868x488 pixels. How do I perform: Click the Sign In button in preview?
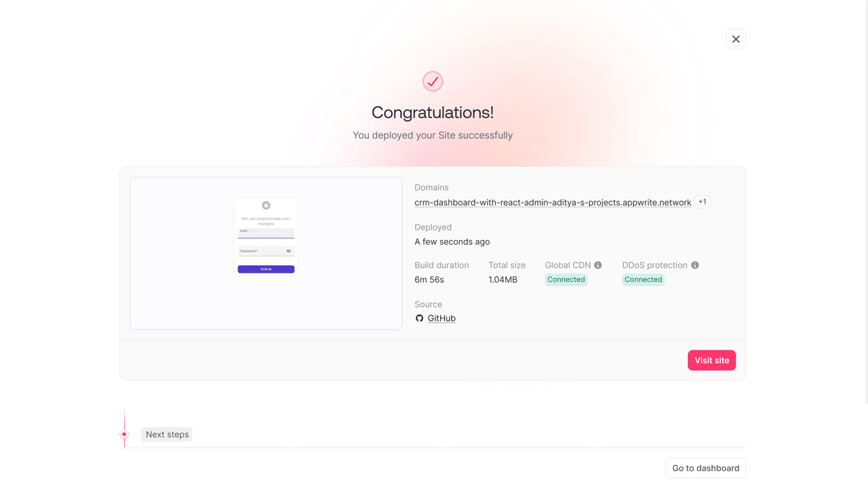[x=266, y=269]
